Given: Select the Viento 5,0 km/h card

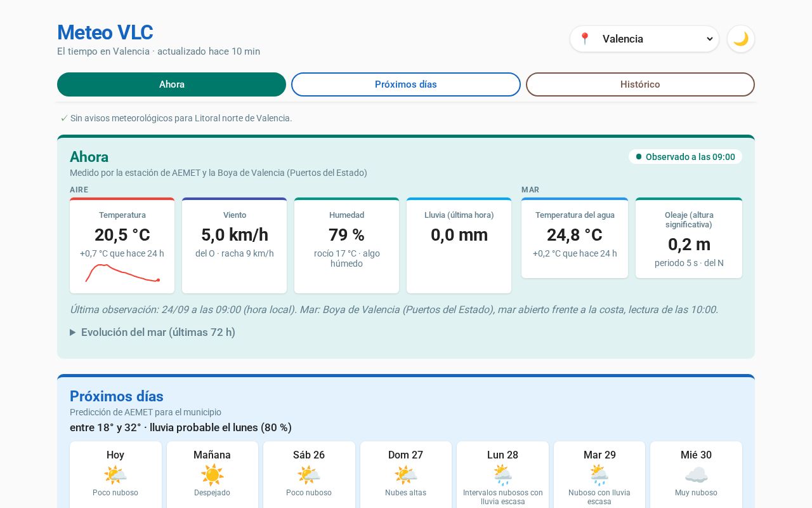Looking at the screenshot, I should (234, 246).
